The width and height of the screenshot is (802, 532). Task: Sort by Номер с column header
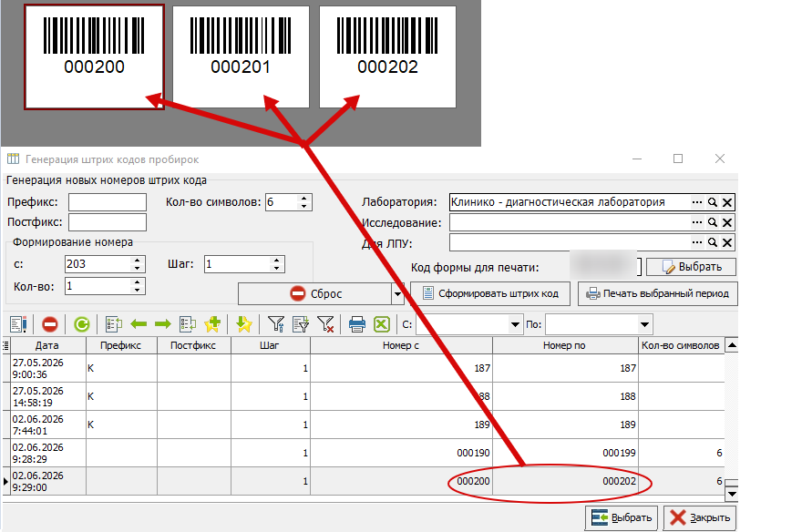pos(401,346)
